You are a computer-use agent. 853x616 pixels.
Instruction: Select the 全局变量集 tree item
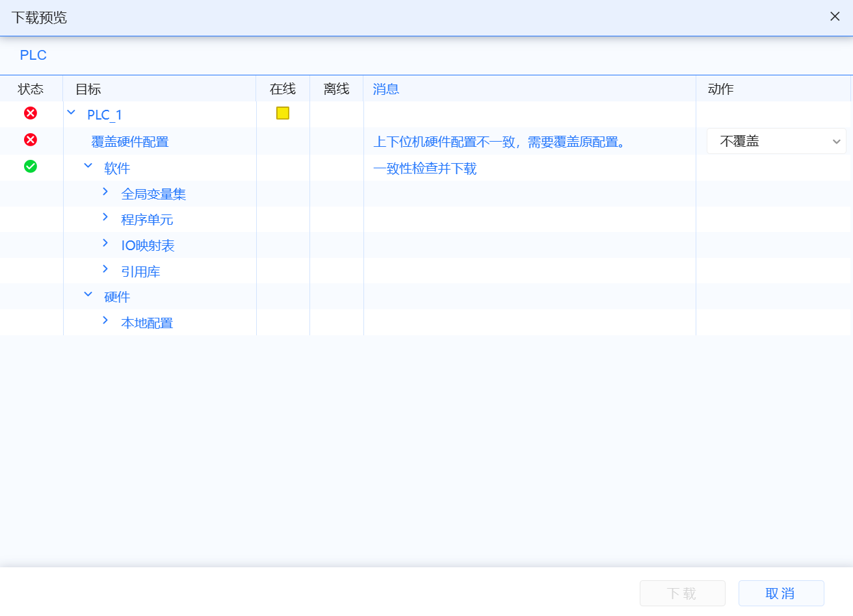tap(153, 193)
